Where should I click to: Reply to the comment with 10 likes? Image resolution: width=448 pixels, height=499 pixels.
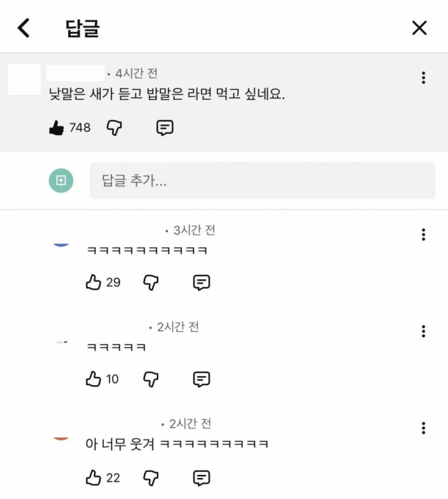click(x=201, y=379)
